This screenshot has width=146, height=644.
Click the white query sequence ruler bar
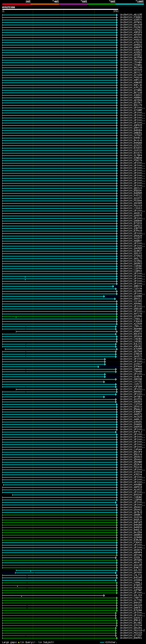click(x=60, y=9)
